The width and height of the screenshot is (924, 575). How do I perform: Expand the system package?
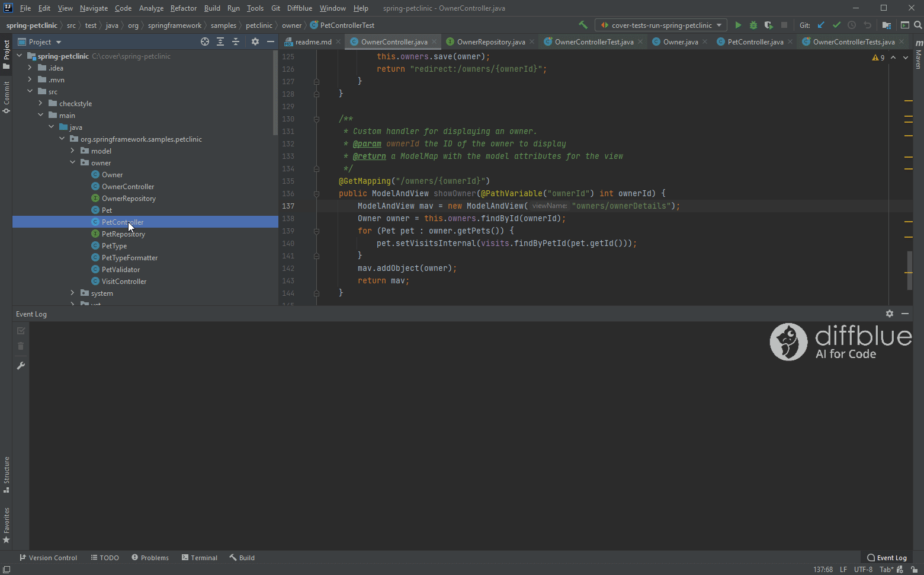[72, 293]
